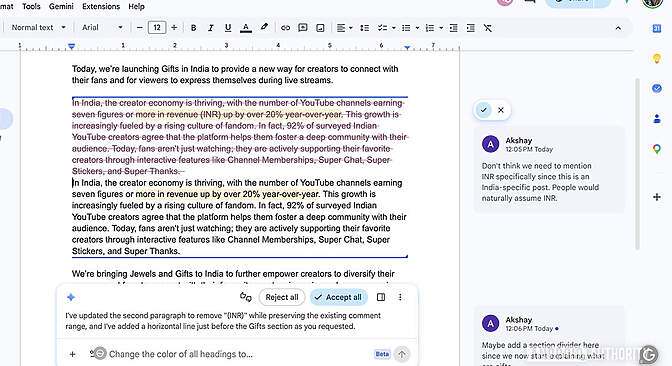
Task: Click the plus attach button in prompt bar
Action: coord(72,354)
